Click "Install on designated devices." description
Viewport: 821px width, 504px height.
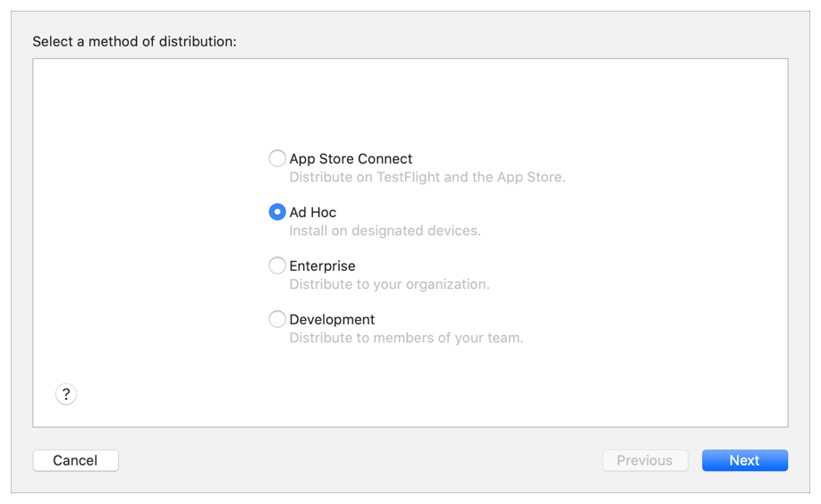click(x=385, y=231)
